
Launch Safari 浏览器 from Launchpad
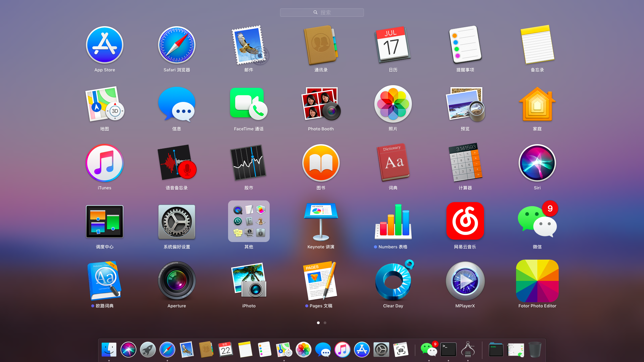click(177, 45)
